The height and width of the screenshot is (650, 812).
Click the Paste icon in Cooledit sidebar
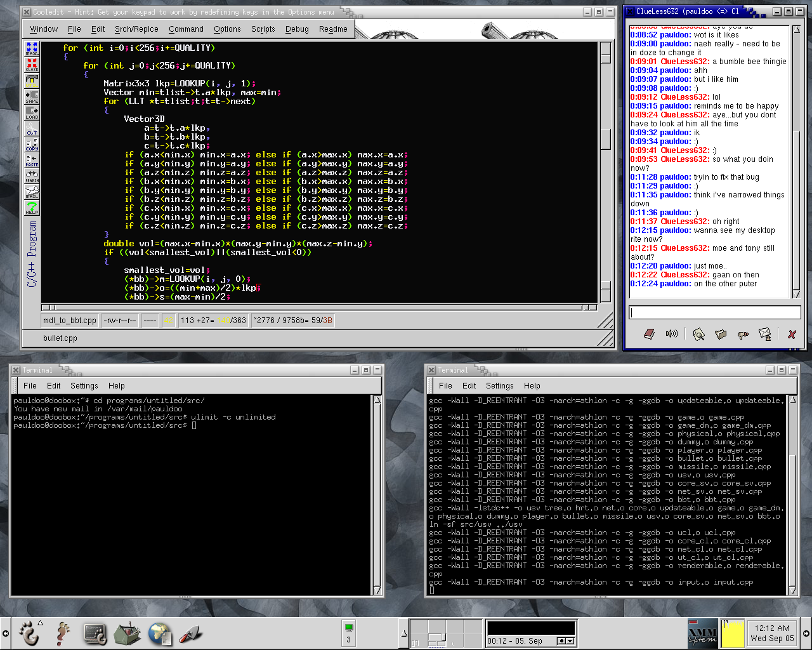click(32, 160)
